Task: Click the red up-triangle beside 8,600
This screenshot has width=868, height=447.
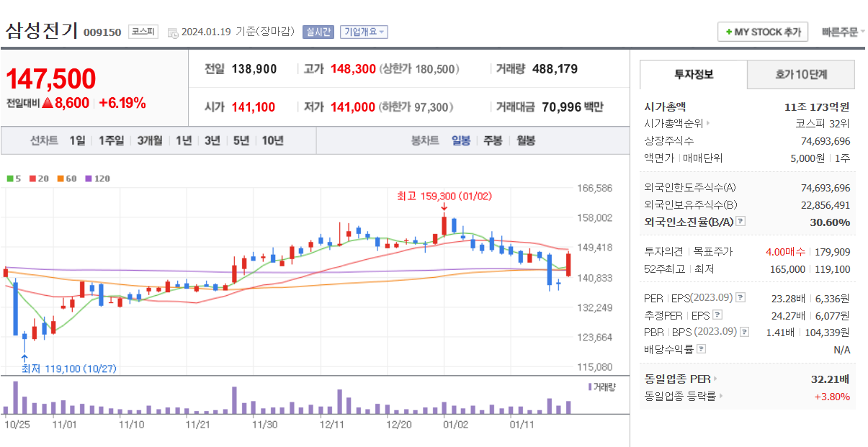Action: pos(48,103)
